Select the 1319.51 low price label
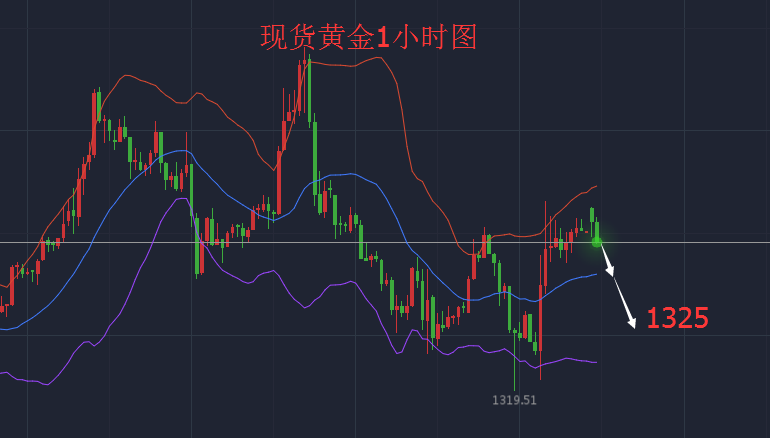The width and height of the screenshot is (770, 438). coord(514,400)
